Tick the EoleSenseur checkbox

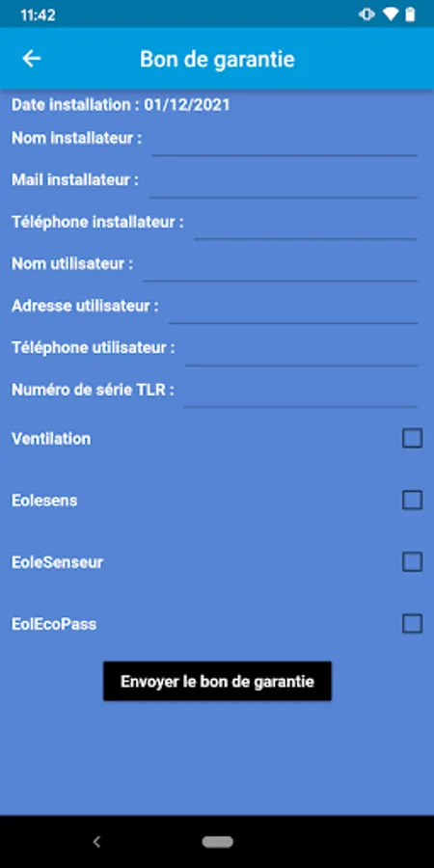click(412, 562)
